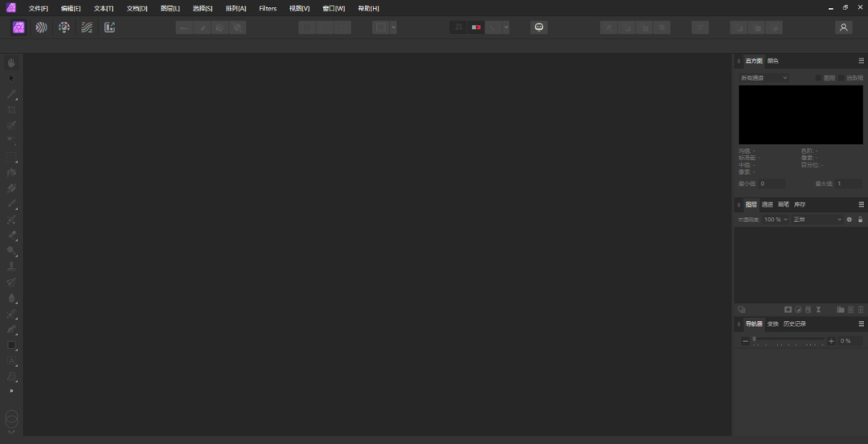This screenshot has width=868, height=444.
Task: Open the opacity 100 % dropdown
Action: click(775, 220)
